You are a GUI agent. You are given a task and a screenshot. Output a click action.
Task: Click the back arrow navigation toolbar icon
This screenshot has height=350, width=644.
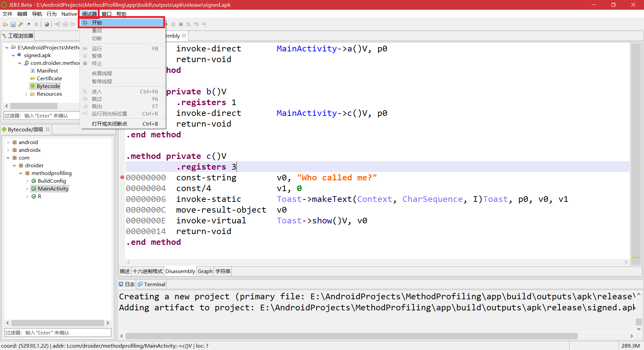coord(72,24)
